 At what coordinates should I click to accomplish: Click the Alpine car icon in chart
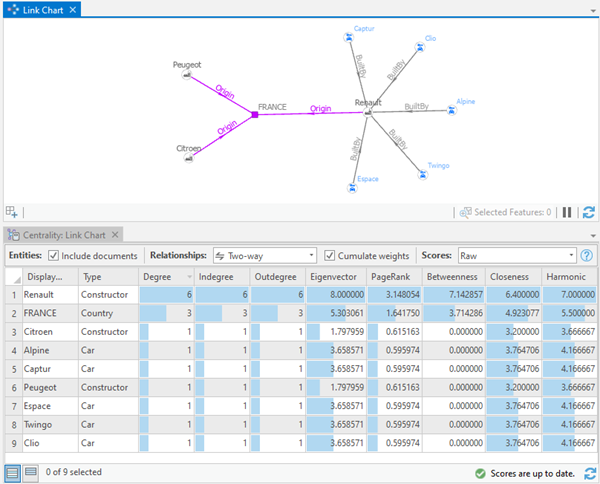[452, 111]
